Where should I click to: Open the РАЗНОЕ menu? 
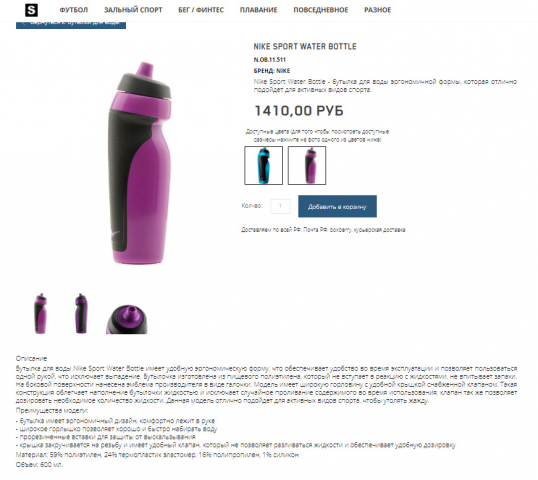(x=377, y=10)
